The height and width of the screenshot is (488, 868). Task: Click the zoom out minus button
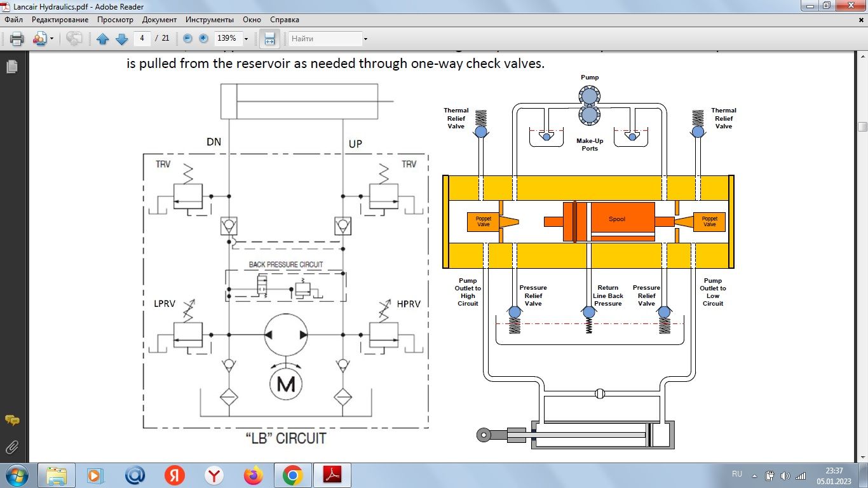188,38
